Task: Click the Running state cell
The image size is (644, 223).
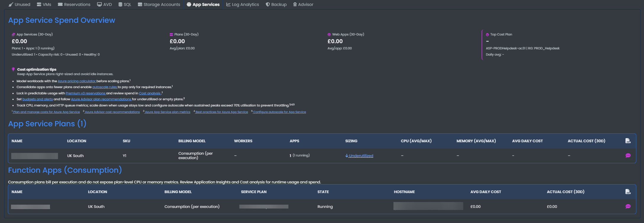Action: pyautogui.click(x=325, y=206)
